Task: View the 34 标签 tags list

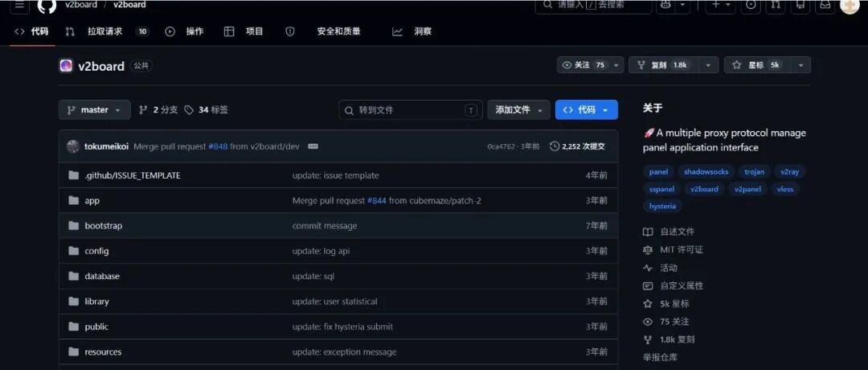Action: tap(206, 109)
